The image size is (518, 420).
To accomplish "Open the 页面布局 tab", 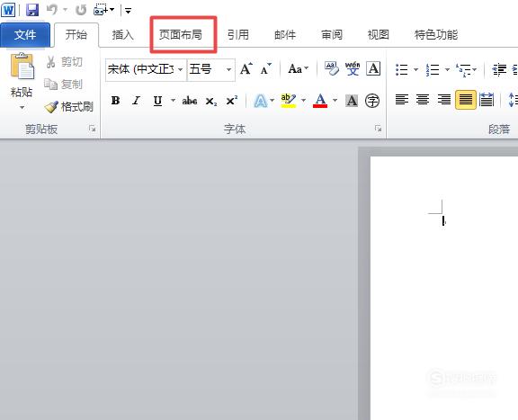I will 181,35.
